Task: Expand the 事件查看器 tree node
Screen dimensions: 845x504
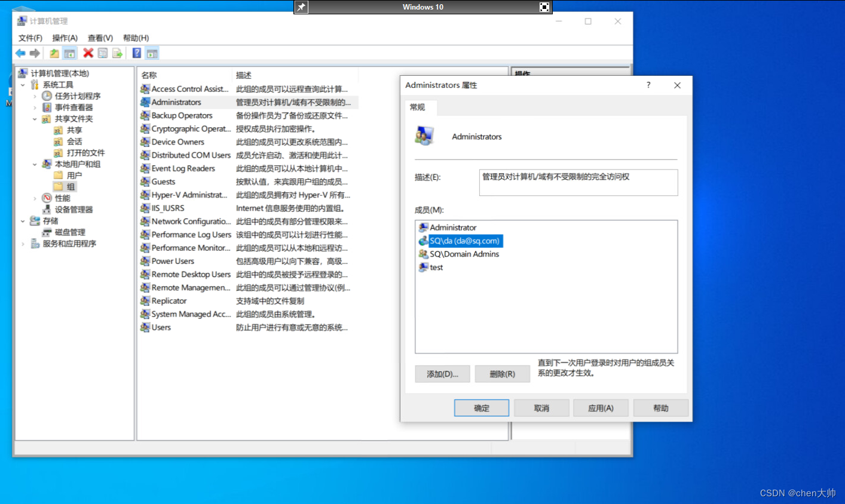Action: pyautogui.click(x=35, y=107)
